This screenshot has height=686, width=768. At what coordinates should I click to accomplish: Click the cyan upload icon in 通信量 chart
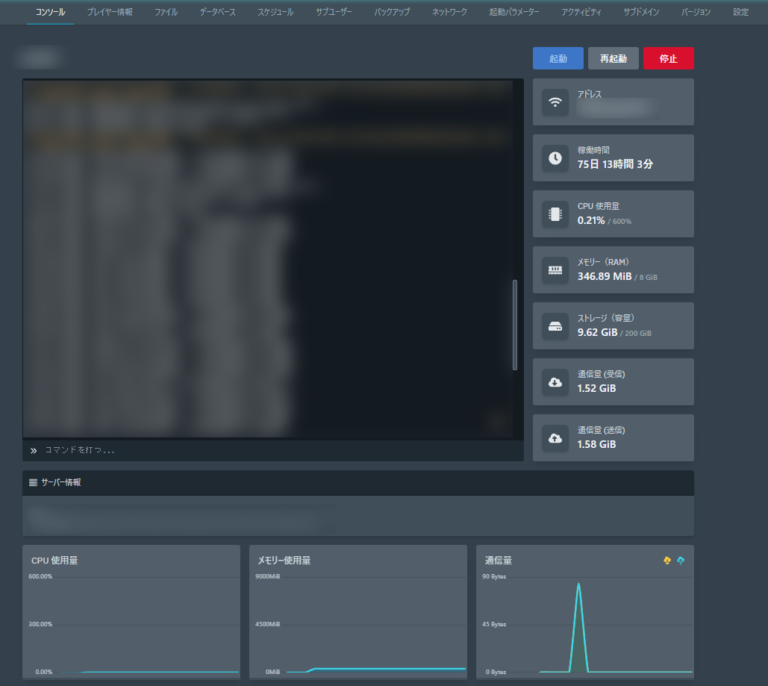(681, 560)
